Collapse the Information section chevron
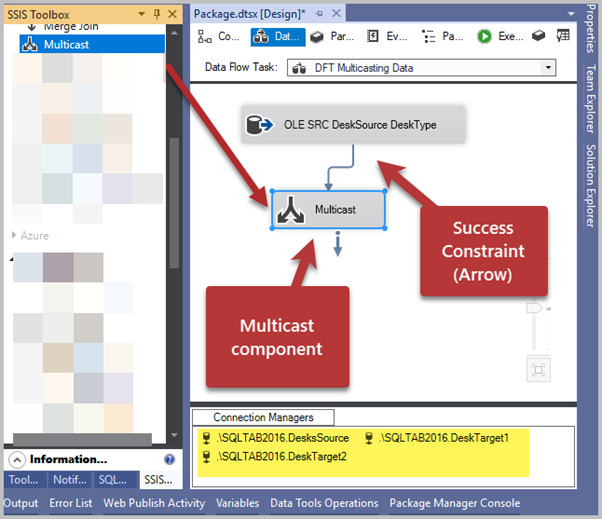 point(17,459)
